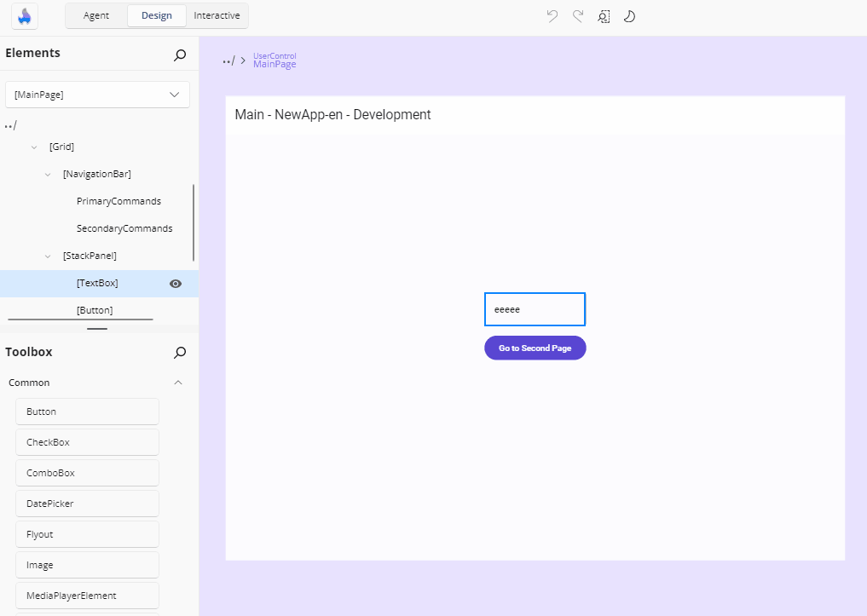The width and height of the screenshot is (867, 616).
Task: Collapse the [NavigationBar] tree node
Action: click(x=48, y=175)
